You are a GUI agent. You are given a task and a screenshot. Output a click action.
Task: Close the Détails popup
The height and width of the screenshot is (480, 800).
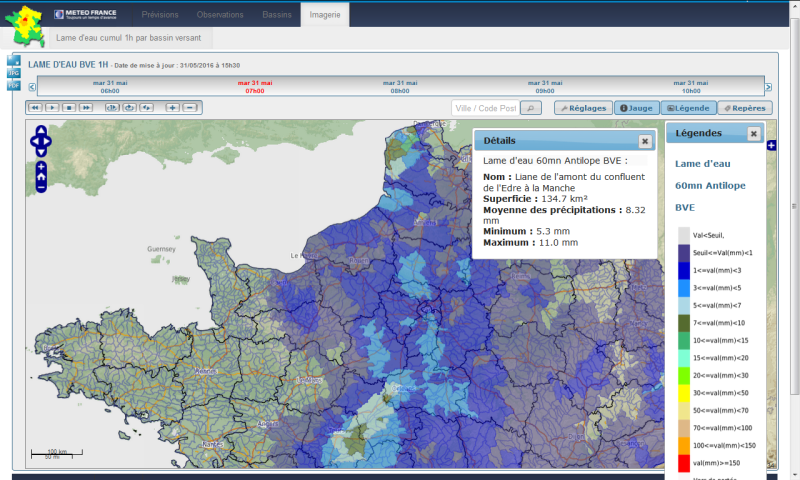pyautogui.click(x=645, y=141)
